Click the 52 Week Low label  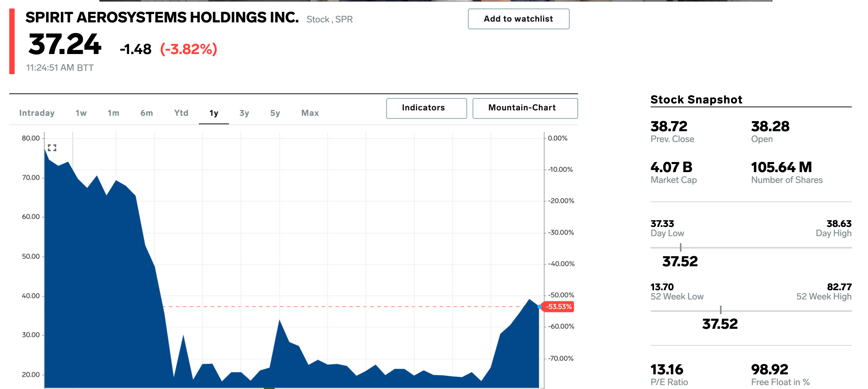coord(677,297)
